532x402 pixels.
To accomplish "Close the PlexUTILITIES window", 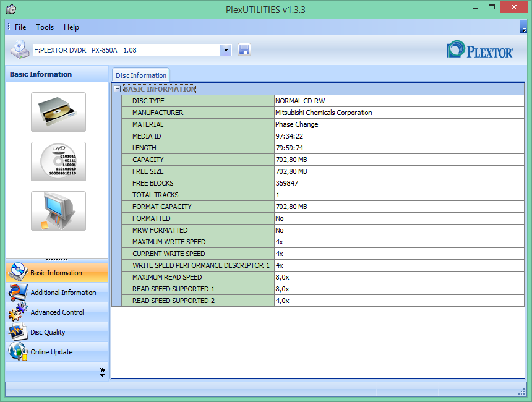I will tap(513, 7).
